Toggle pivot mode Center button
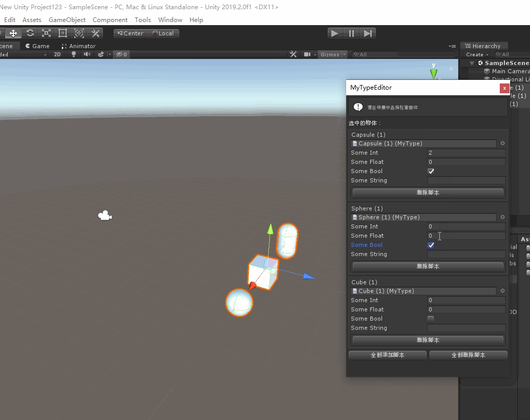 coord(131,33)
